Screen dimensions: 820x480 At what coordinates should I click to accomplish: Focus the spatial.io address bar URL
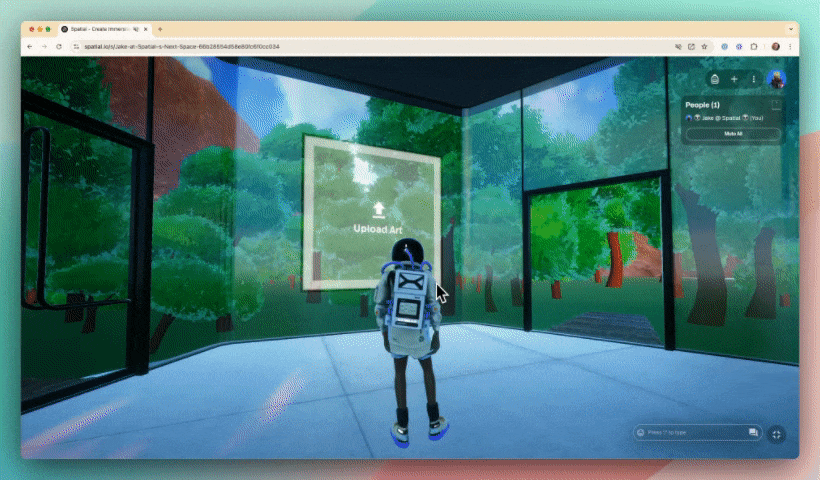[x=182, y=47]
